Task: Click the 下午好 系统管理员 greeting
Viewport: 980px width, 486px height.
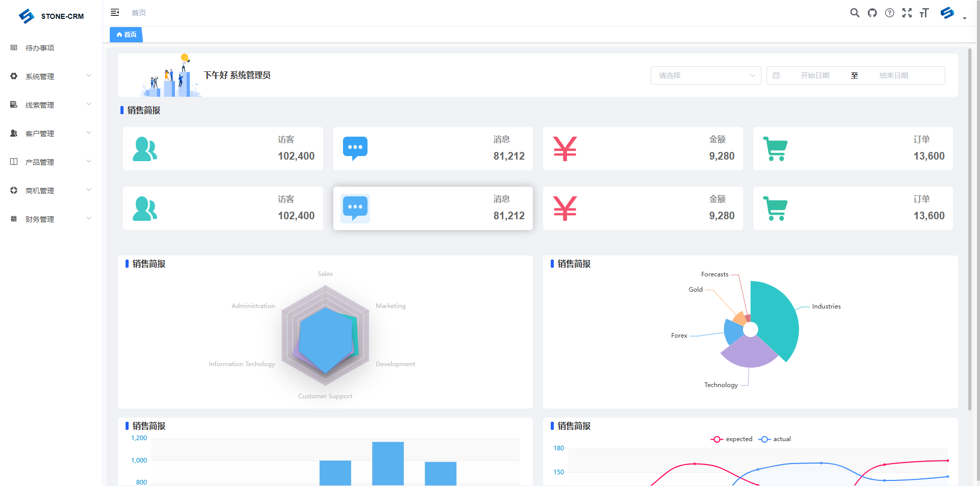Action: pos(237,75)
